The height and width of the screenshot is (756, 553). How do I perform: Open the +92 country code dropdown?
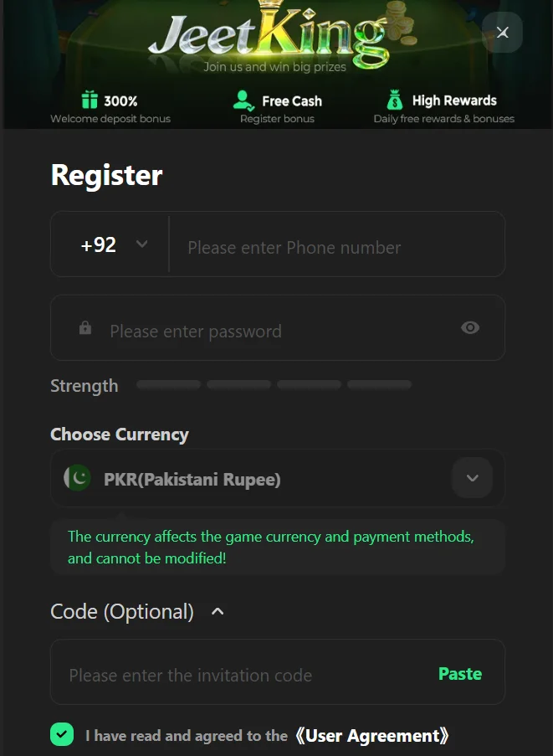pyautogui.click(x=114, y=244)
